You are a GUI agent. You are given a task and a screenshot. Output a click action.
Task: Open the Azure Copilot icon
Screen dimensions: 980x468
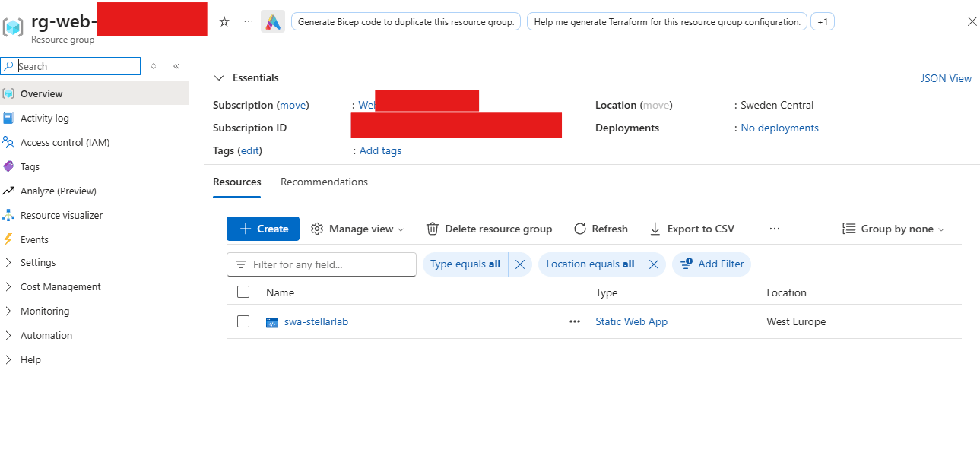272,22
